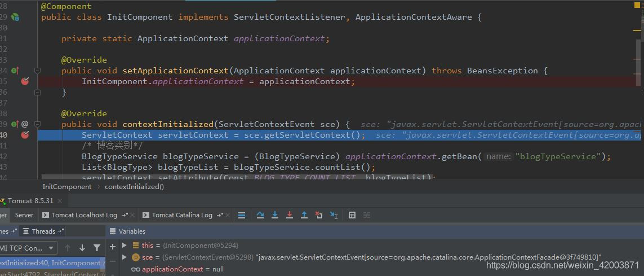
Task: Click the Step Over debugger icon
Action: 260,214
